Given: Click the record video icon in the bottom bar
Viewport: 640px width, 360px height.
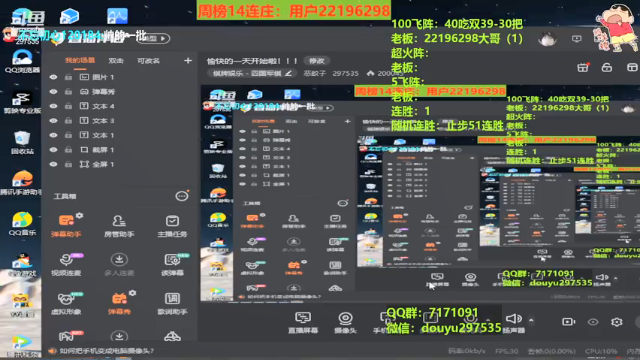Looking at the screenshot, I should [568, 322].
